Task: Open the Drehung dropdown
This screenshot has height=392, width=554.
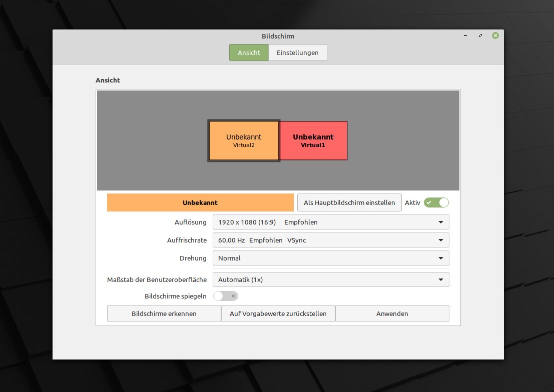Action: click(x=331, y=258)
